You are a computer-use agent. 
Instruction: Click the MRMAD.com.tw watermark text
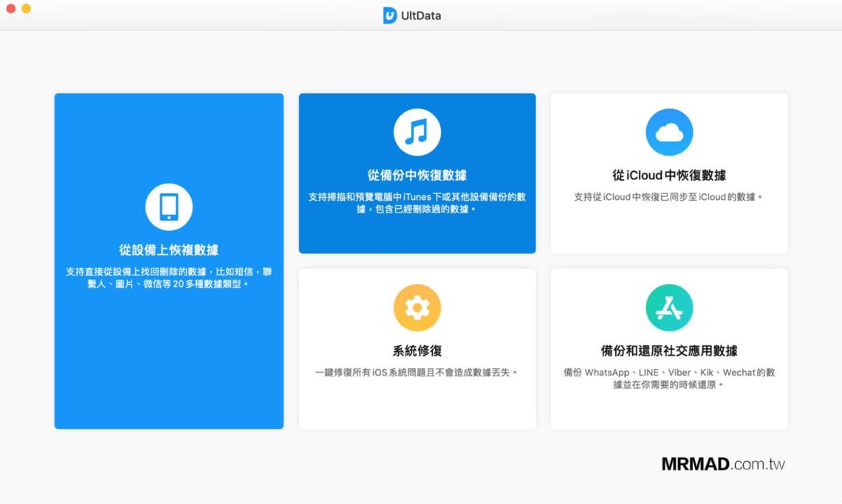(722, 465)
